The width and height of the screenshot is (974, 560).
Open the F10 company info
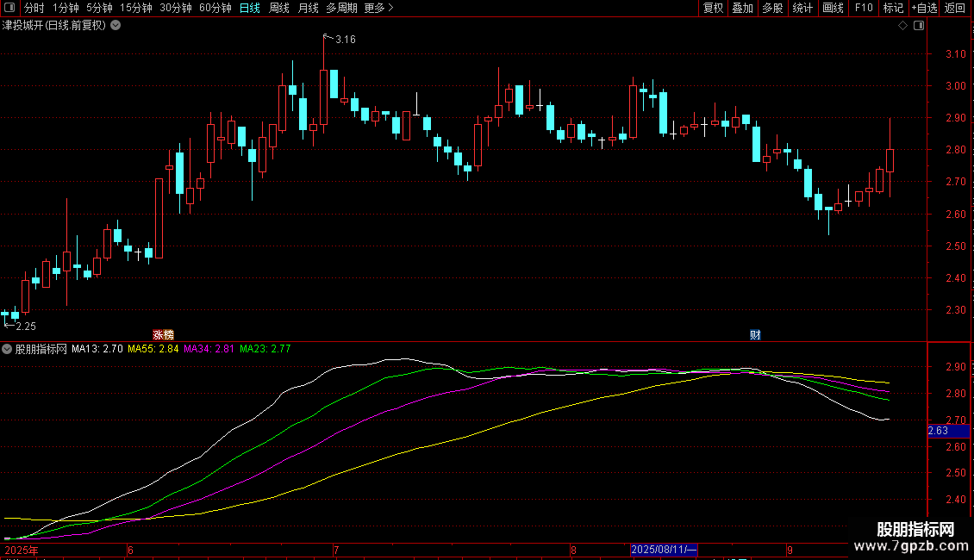[864, 8]
